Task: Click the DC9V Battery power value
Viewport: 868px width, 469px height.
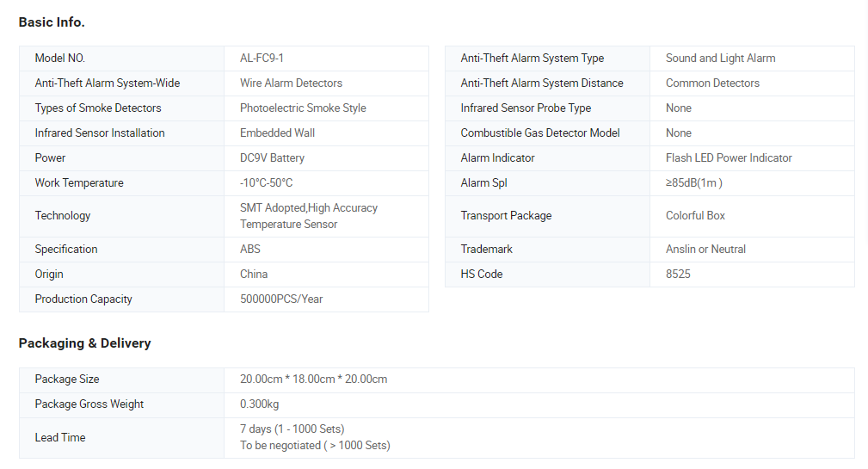Action: [x=272, y=158]
